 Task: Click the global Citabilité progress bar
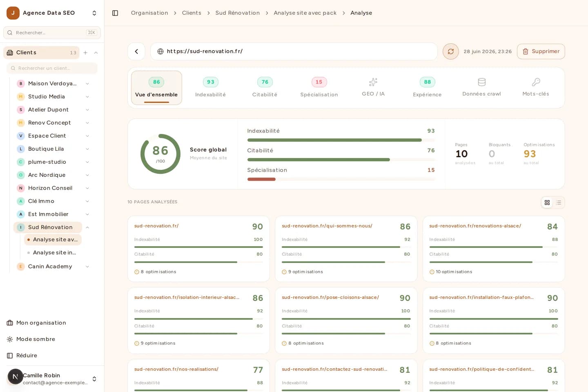coord(341,160)
